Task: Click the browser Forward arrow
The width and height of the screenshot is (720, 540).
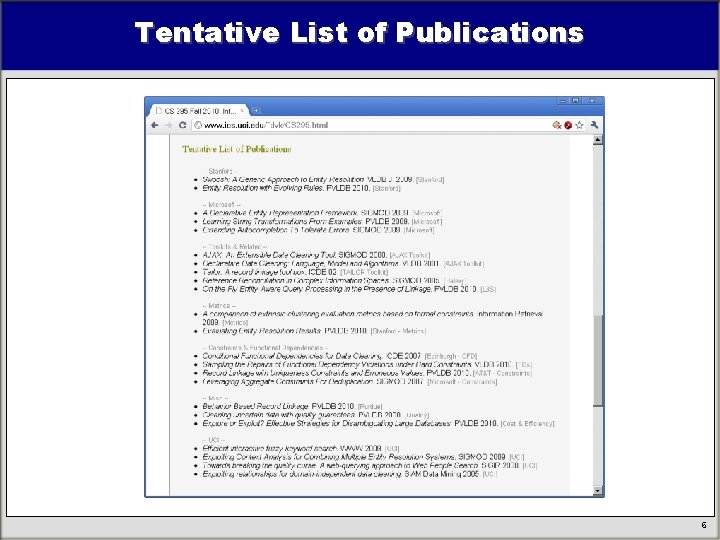Action: click(169, 125)
